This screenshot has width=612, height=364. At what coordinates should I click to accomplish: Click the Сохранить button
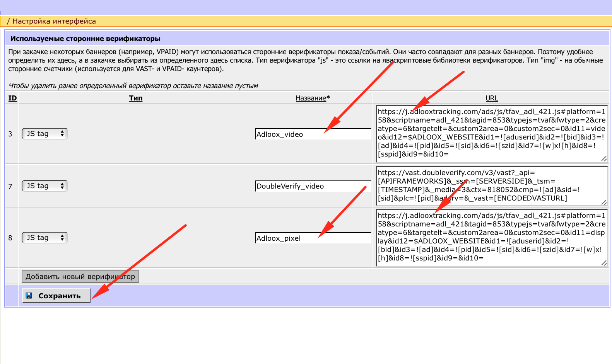tap(56, 296)
